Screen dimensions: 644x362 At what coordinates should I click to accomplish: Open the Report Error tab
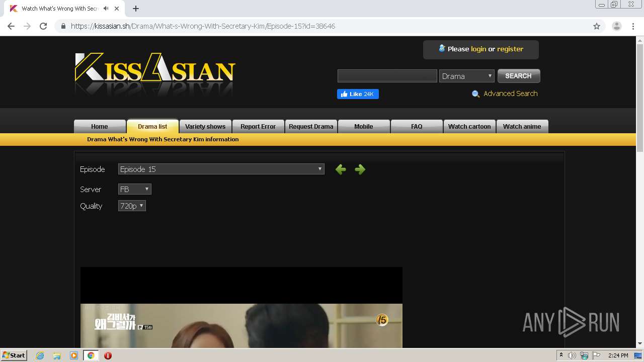point(258,126)
